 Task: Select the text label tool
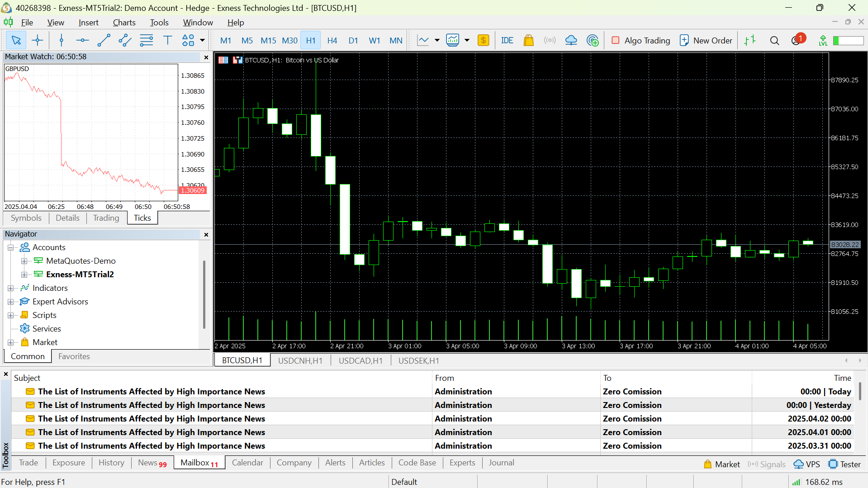[167, 41]
